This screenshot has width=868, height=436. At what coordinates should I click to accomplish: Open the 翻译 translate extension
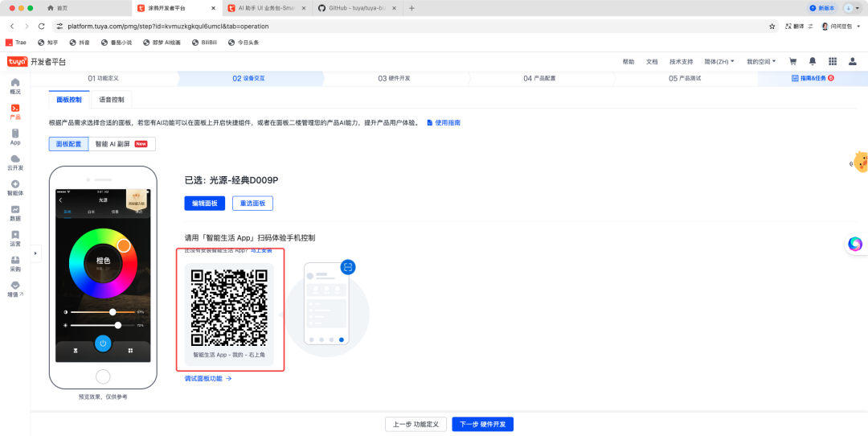pyautogui.click(x=794, y=26)
